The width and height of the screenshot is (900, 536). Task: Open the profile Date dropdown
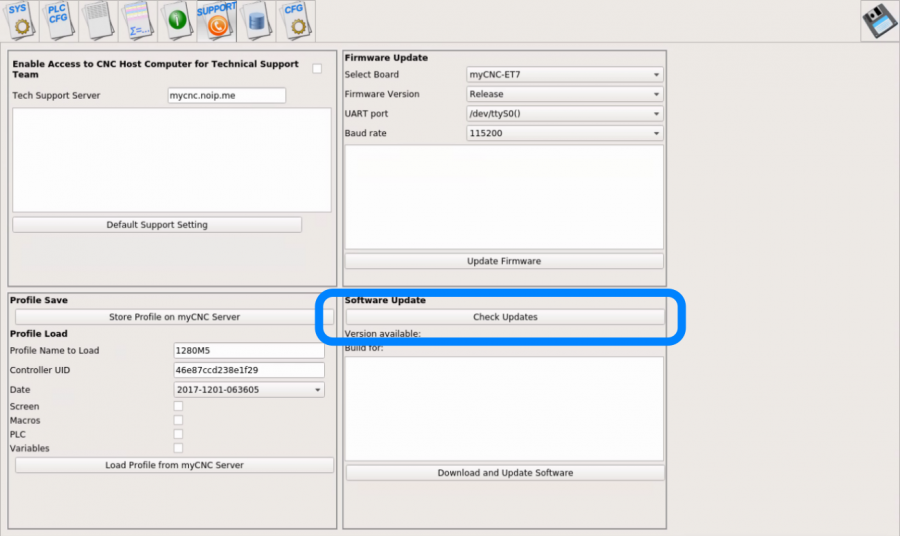point(249,390)
